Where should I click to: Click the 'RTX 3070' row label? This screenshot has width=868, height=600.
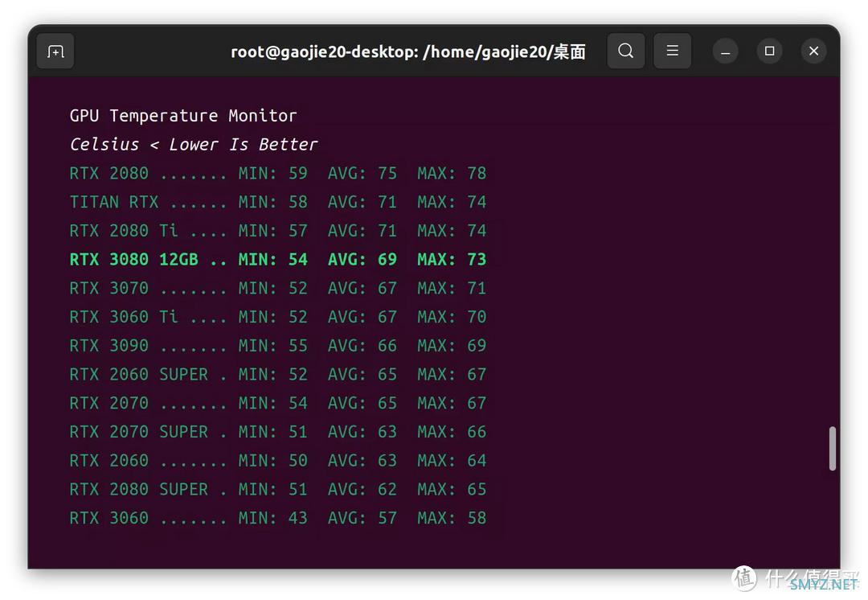(109, 288)
